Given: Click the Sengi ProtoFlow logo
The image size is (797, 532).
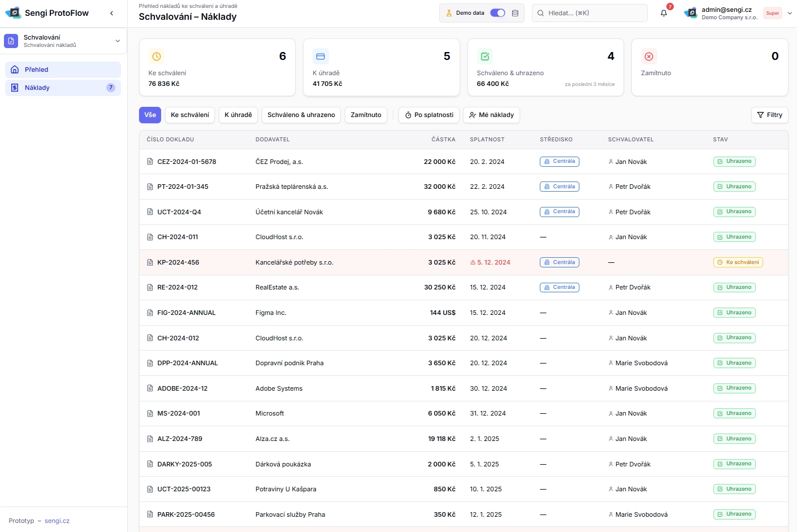Looking at the screenshot, I should pos(13,13).
